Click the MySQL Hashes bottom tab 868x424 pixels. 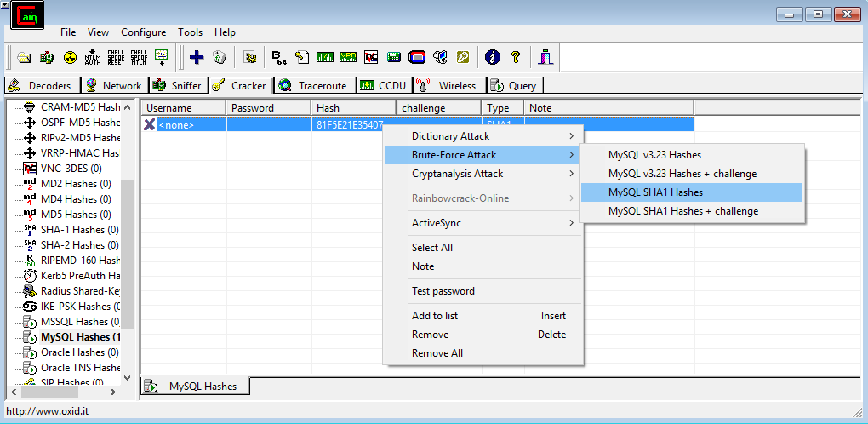tap(196, 387)
